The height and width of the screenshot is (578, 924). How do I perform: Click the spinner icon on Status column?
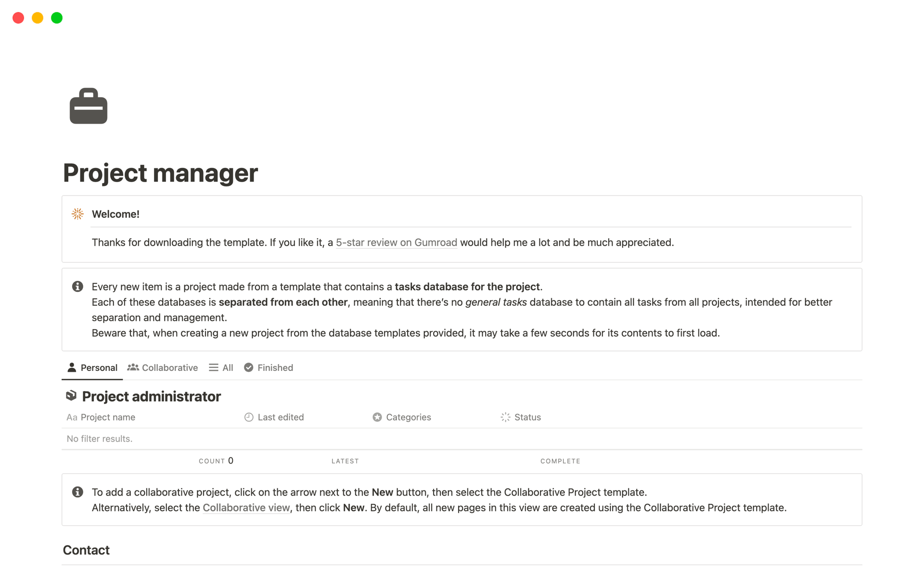505,417
